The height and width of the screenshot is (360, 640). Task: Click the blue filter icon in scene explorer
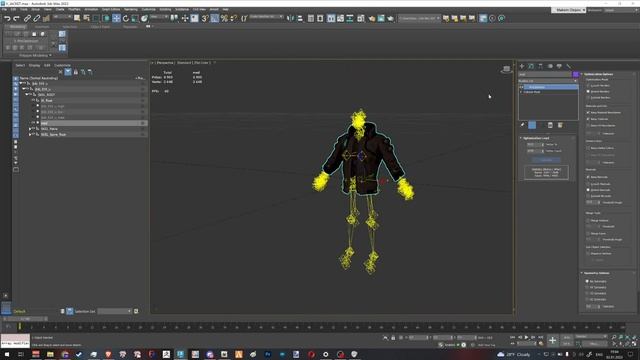68,72
